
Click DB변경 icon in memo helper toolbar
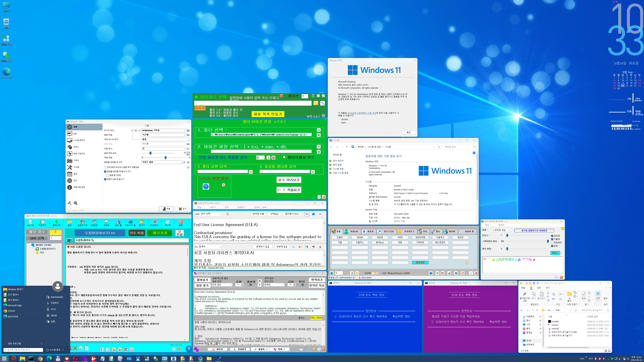click(x=94, y=222)
